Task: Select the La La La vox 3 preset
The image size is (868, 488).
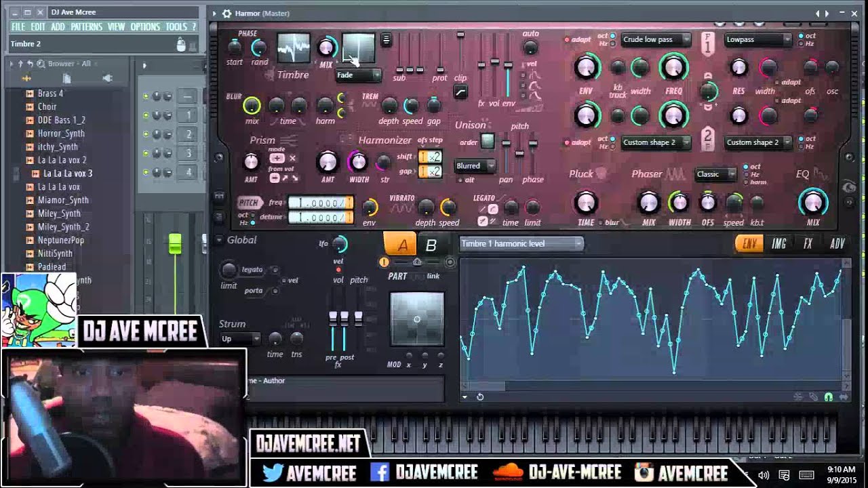Action: [x=68, y=174]
